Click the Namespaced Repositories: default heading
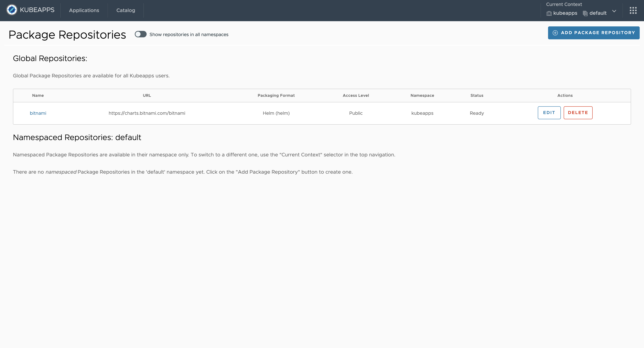Screen dimensions: 644x348 pyautogui.click(x=77, y=137)
